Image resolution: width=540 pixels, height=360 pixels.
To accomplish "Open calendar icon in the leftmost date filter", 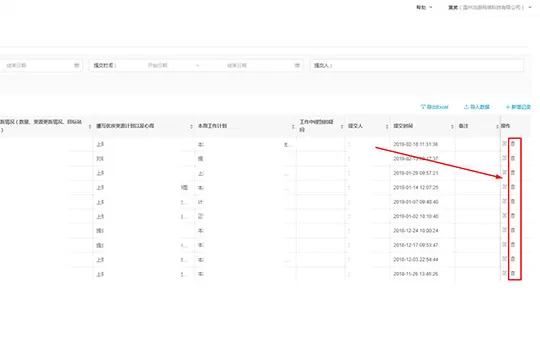I will click(76, 65).
